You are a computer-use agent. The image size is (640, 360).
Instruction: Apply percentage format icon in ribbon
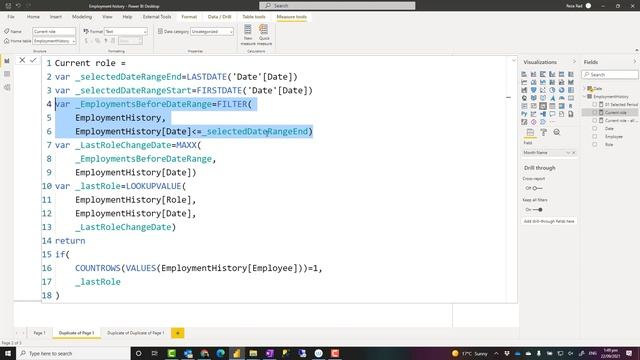coord(97,41)
